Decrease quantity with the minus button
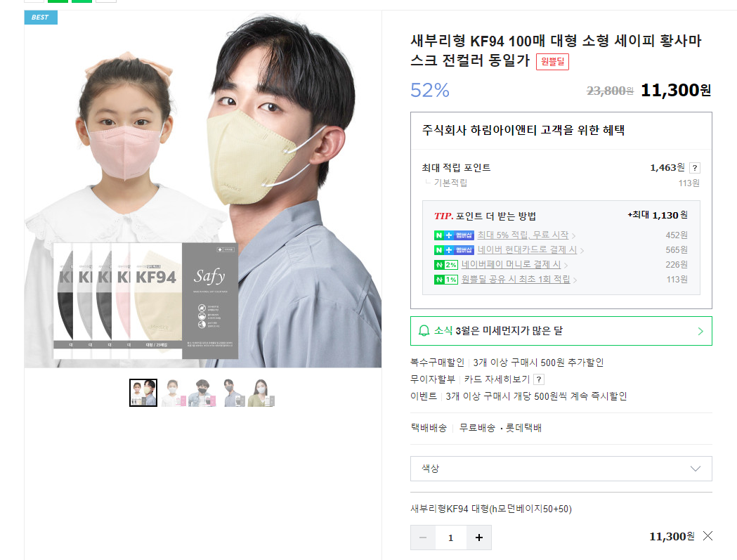 [423, 538]
